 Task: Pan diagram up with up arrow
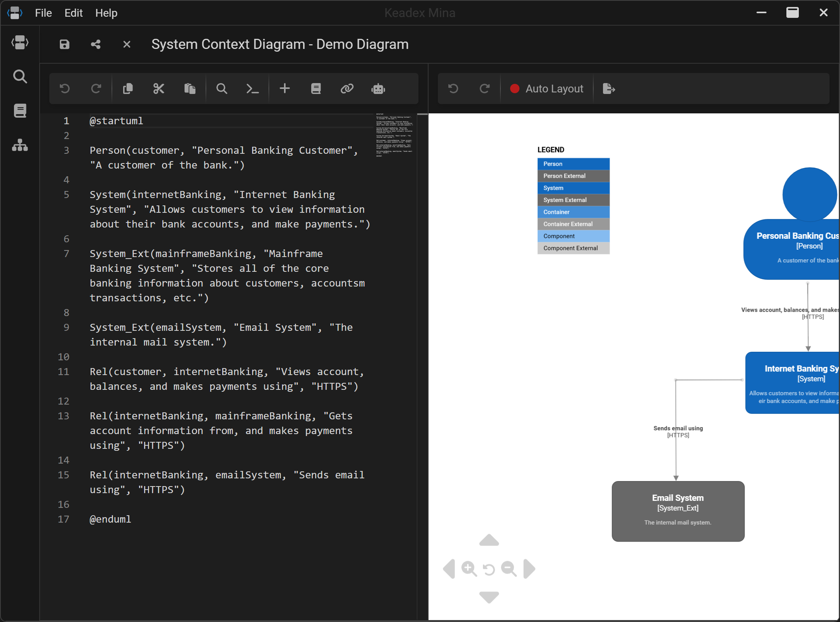click(489, 540)
